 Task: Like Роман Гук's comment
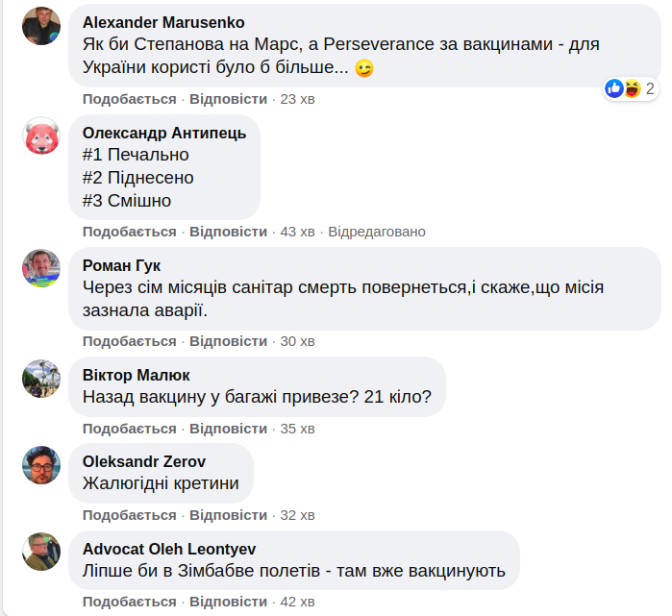tap(129, 341)
